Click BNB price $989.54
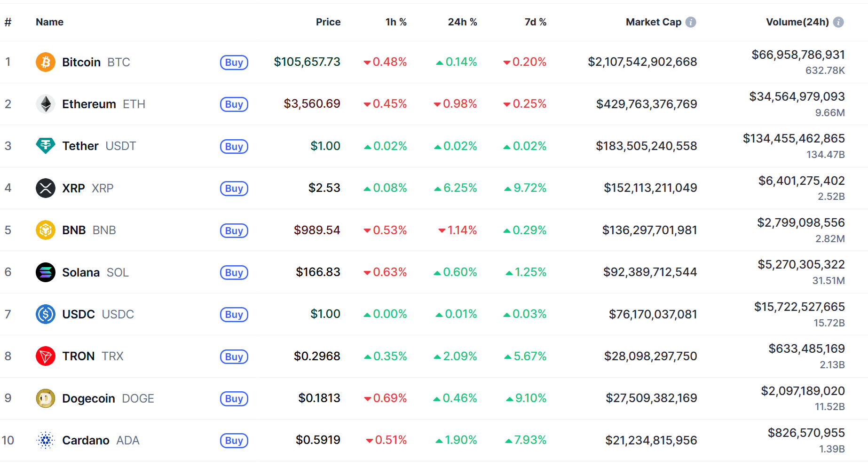868x467 pixels. pos(317,230)
